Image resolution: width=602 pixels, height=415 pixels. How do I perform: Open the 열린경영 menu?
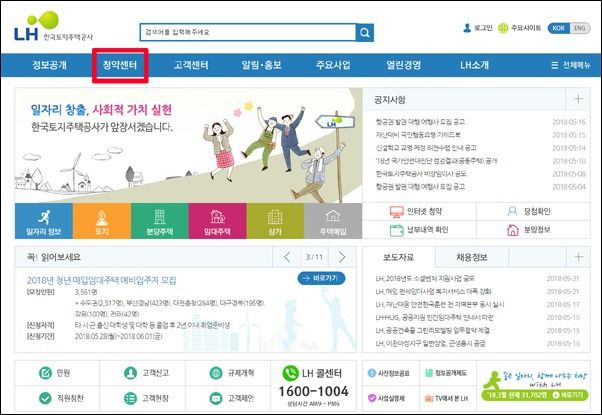404,65
